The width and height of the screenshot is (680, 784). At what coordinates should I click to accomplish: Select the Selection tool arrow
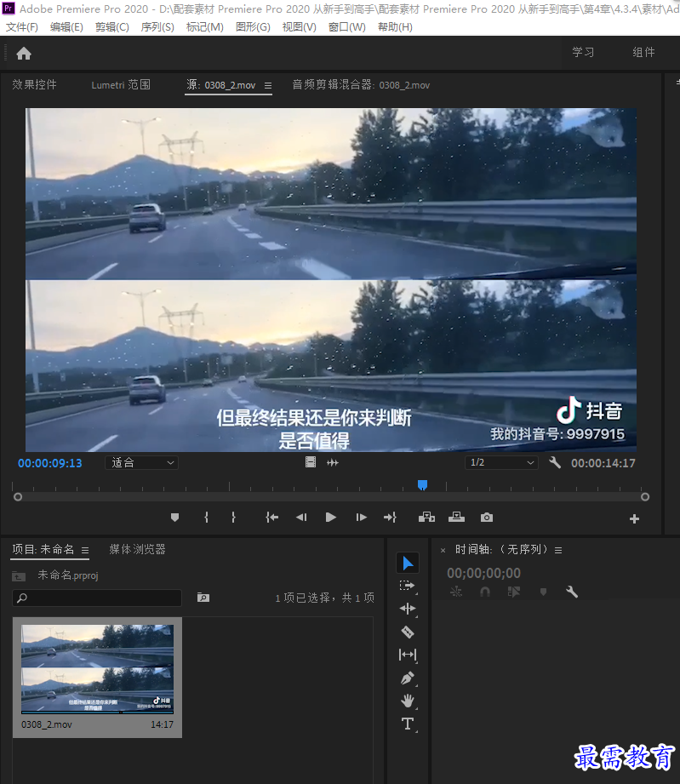tap(408, 563)
